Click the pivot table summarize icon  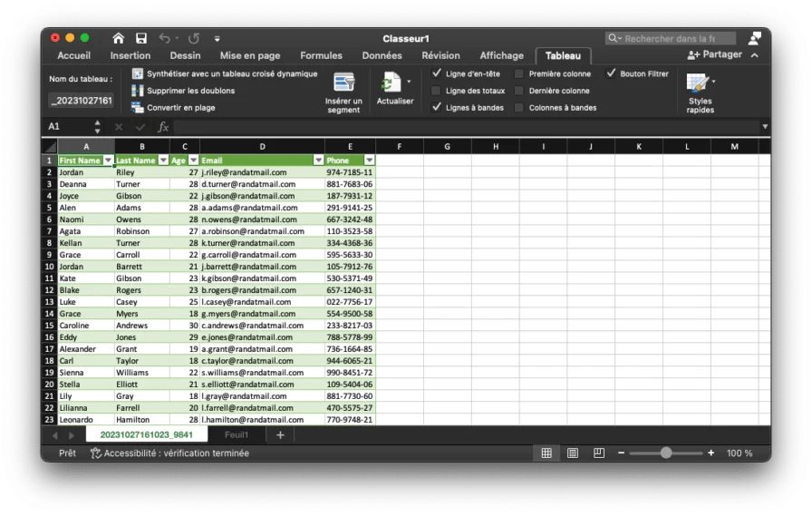tap(137, 73)
